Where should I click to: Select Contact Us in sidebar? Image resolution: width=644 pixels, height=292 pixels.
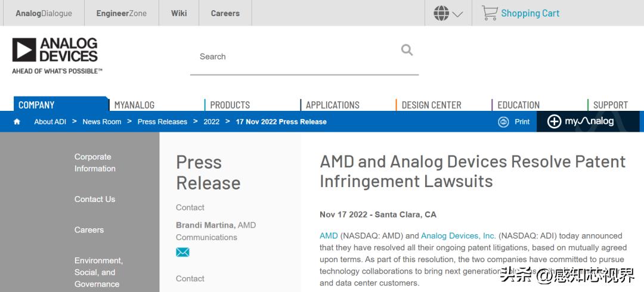pos(95,199)
